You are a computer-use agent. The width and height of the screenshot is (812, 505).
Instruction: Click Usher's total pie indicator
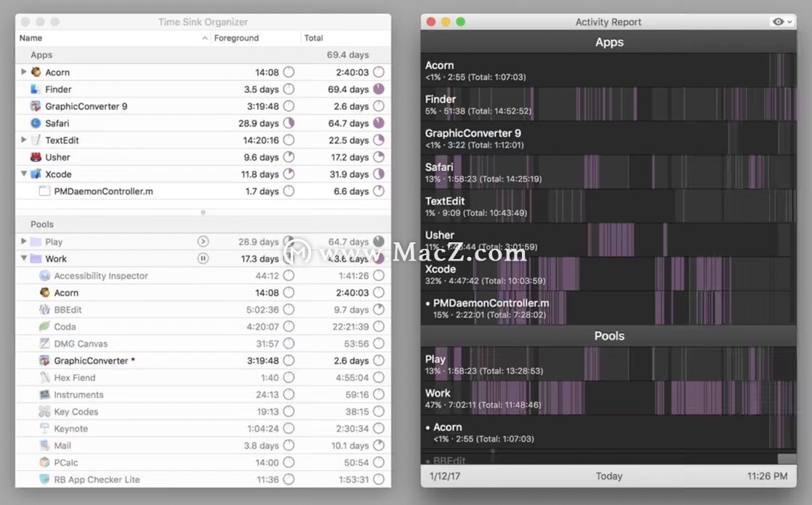pos(379,157)
